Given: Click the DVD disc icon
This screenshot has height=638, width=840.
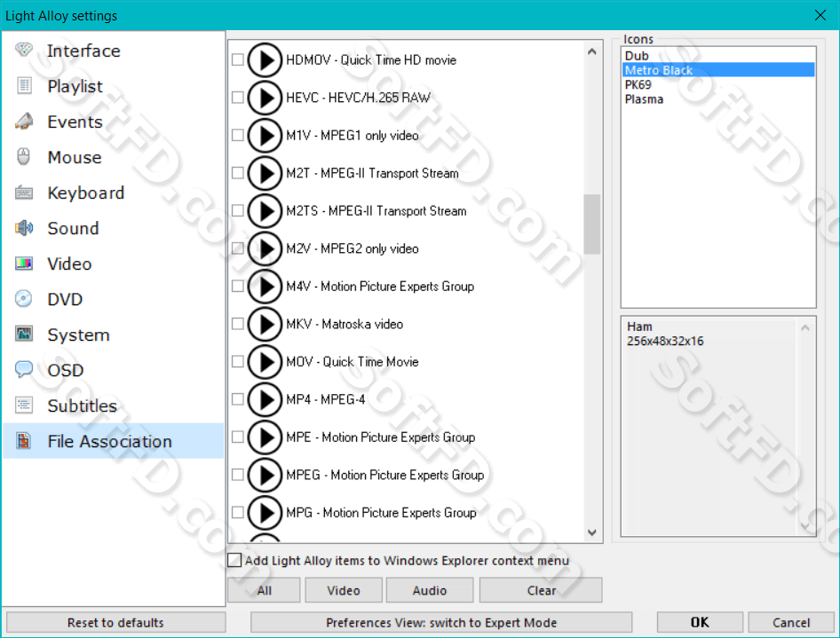Looking at the screenshot, I should [24, 299].
